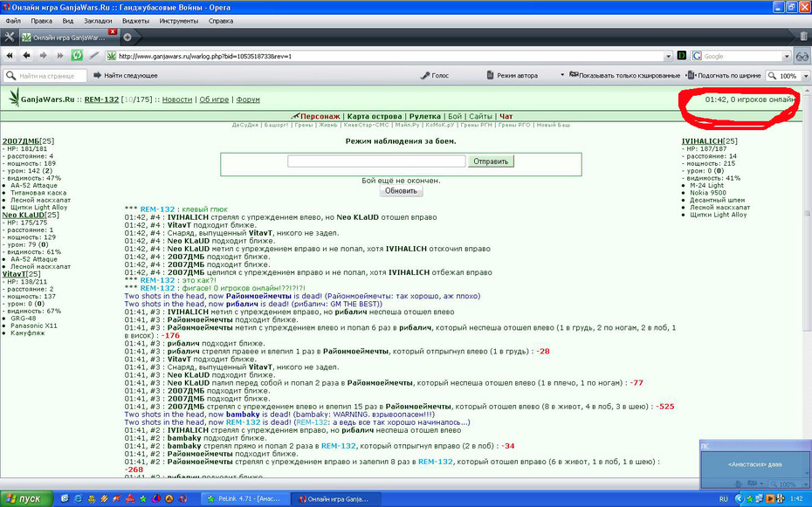The width and height of the screenshot is (812, 507).
Task: Open player Neo KLaUD profile link
Action: click(24, 215)
